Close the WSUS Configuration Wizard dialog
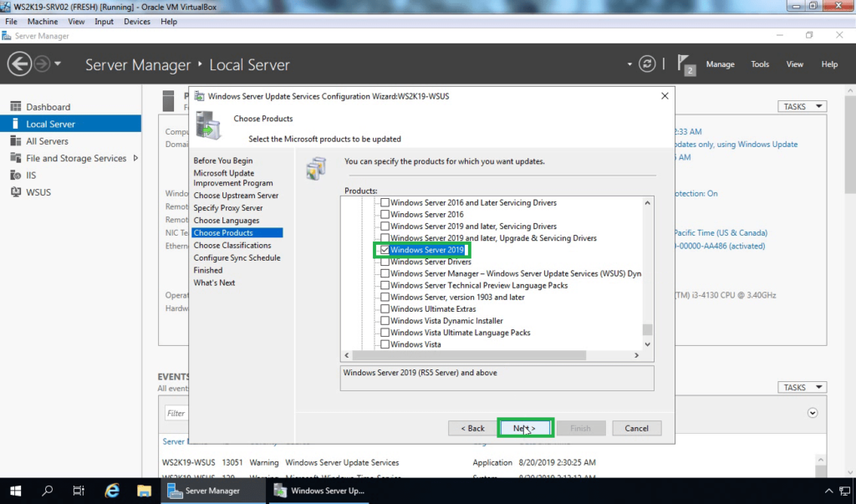856x504 pixels. (x=665, y=96)
